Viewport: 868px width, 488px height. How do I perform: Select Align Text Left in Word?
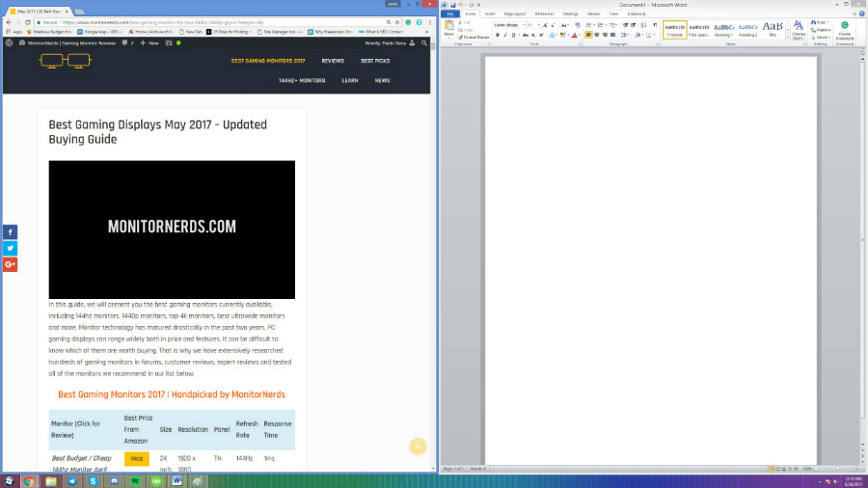588,35
